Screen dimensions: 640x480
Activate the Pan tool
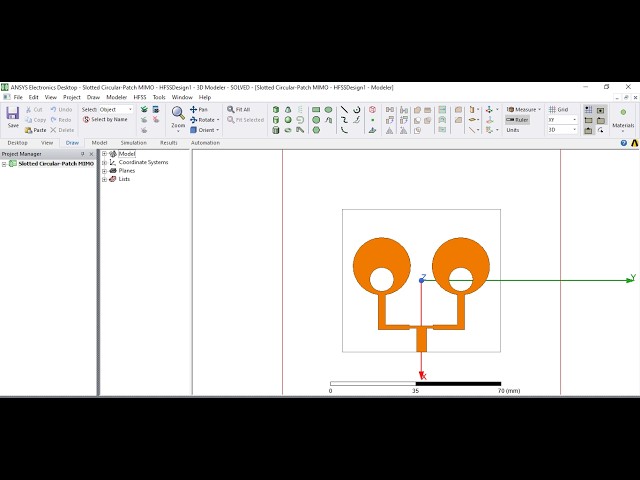[x=199, y=109]
